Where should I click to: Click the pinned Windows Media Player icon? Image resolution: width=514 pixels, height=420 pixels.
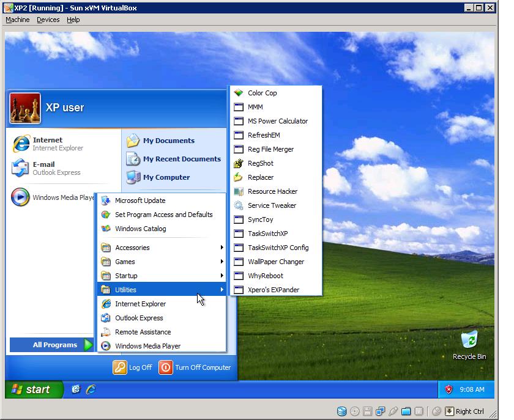click(20, 197)
